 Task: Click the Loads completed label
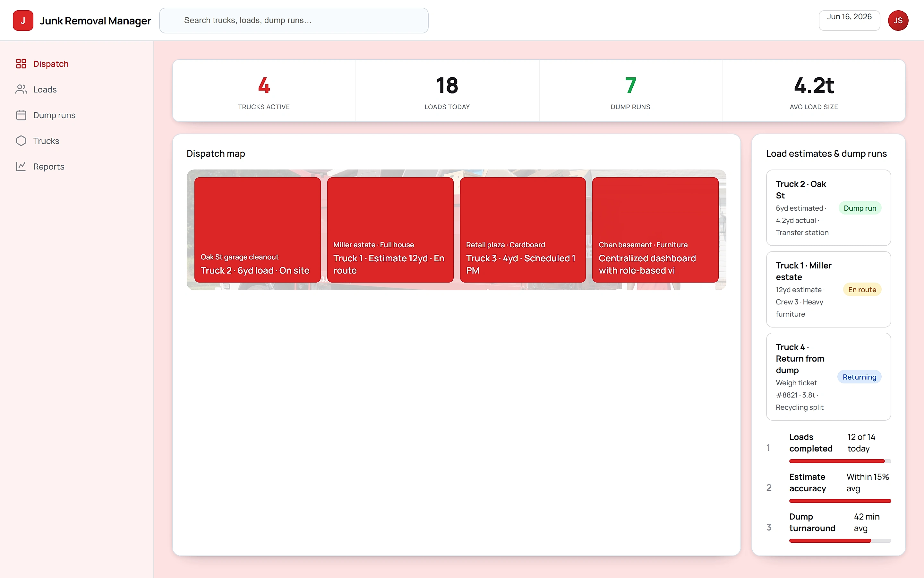click(811, 443)
